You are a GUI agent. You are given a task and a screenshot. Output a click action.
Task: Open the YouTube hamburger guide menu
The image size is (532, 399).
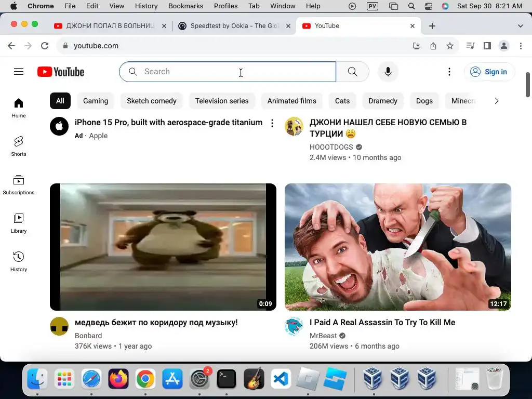click(x=19, y=72)
